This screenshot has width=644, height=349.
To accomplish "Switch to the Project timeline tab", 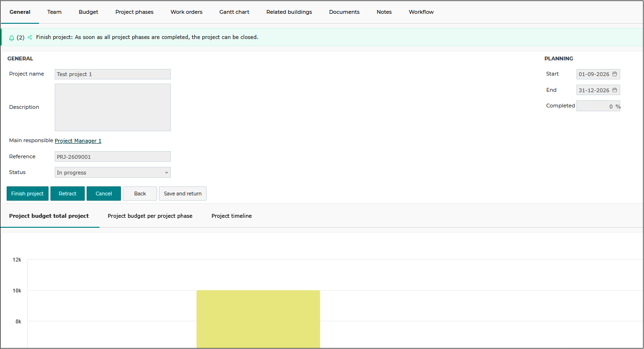I will click(x=232, y=216).
